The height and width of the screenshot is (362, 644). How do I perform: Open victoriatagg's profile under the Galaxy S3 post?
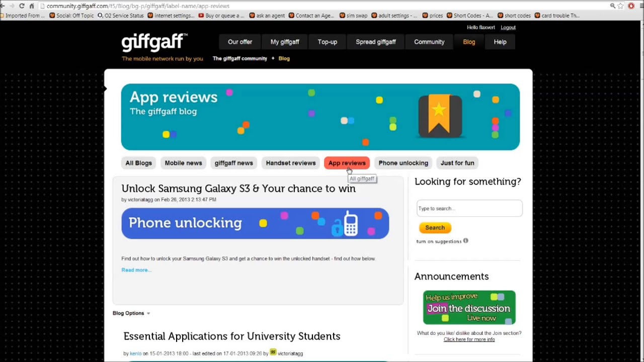140,200
